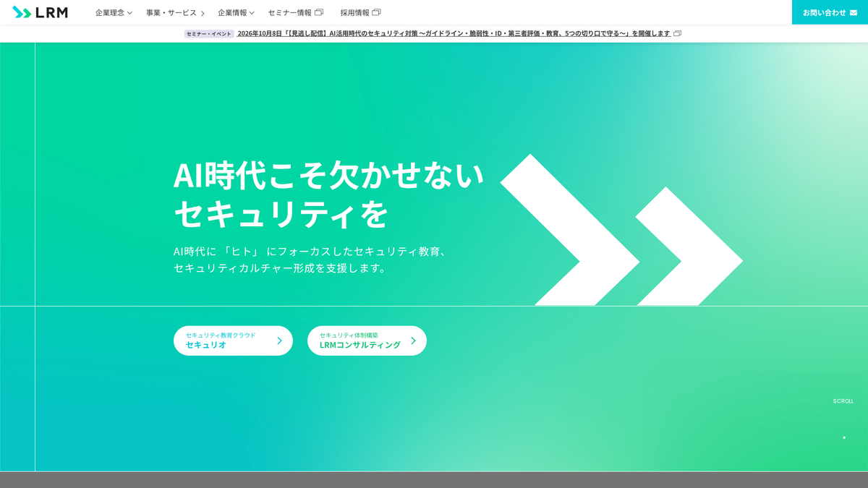The width and height of the screenshot is (868, 488).
Task: Click the arrow in the セキュリオ button
Action: click(x=279, y=341)
